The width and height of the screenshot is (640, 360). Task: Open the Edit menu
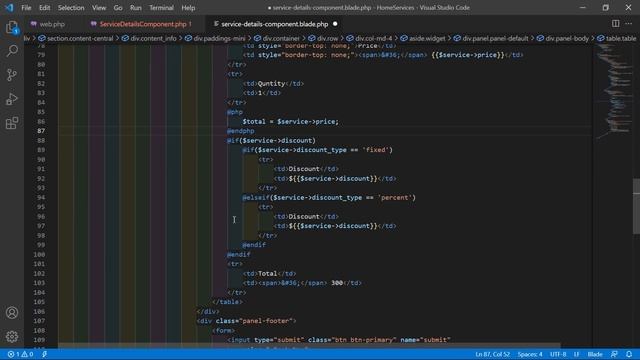point(44,8)
